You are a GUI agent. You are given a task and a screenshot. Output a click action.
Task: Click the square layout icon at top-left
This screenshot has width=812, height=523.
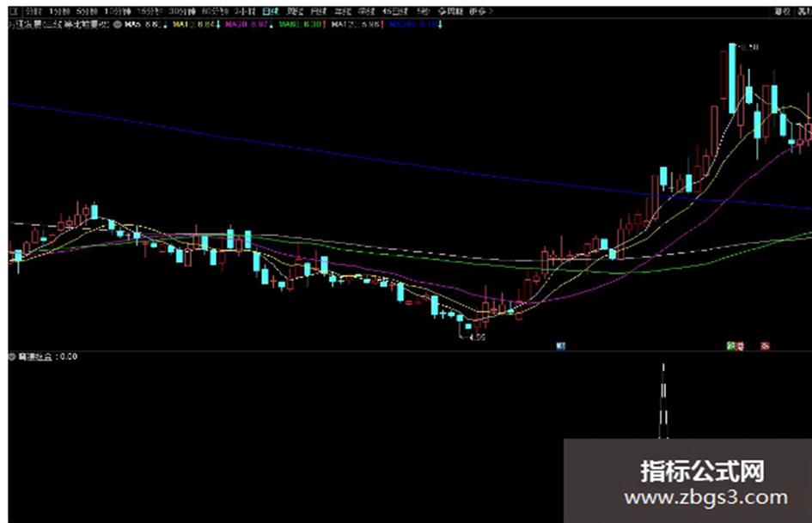coord(14,11)
